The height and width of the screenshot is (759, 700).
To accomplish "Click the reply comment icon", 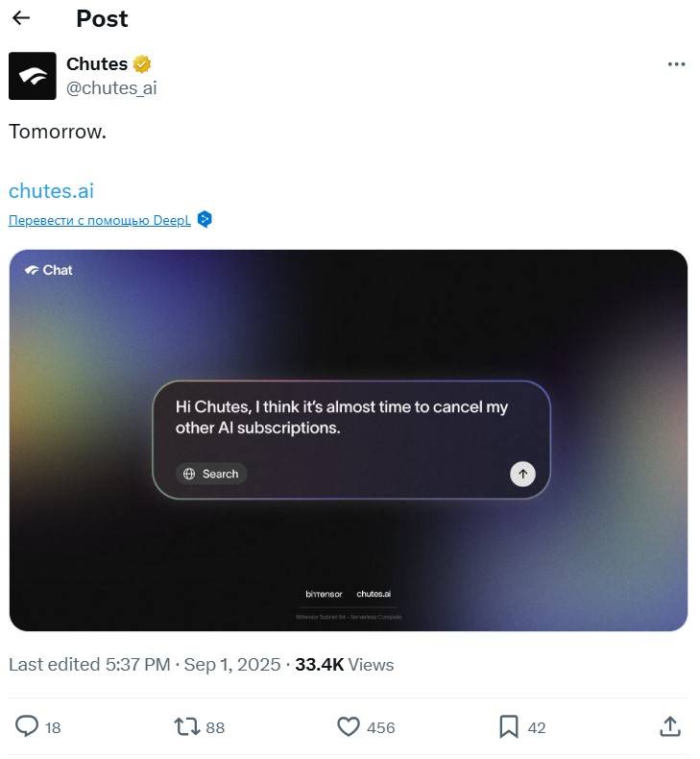I will click(29, 727).
